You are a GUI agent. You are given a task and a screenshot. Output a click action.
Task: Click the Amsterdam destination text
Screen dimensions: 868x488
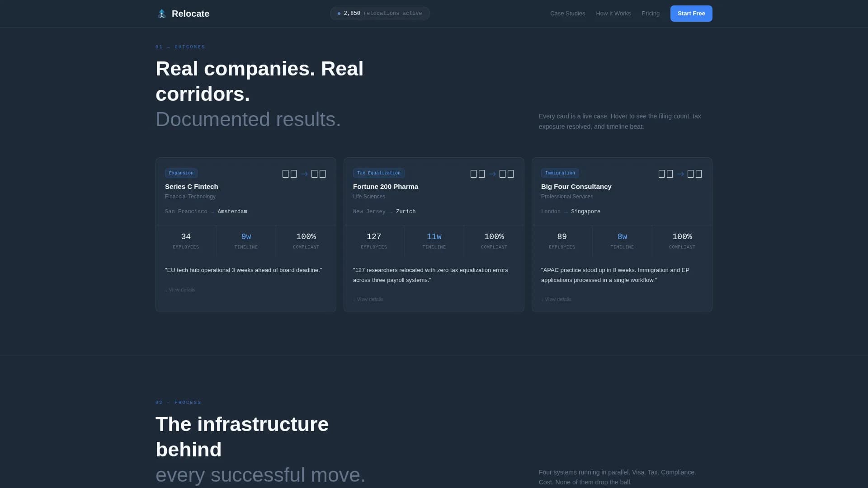click(x=232, y=212)
